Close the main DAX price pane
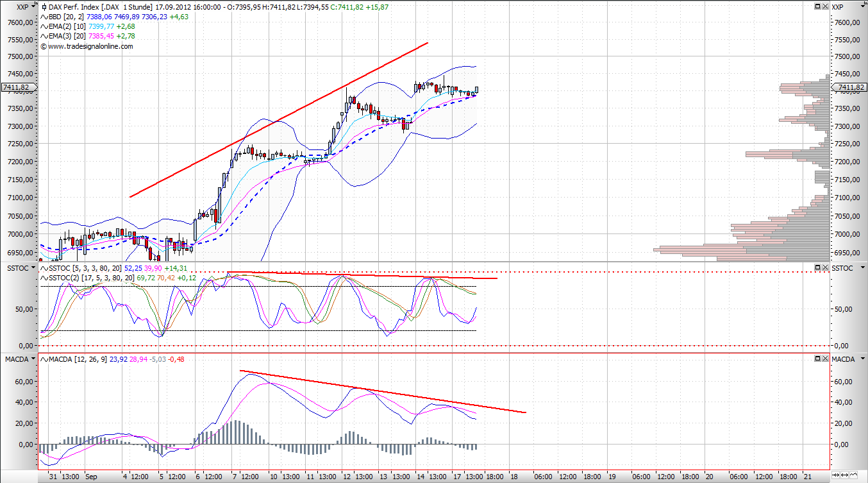This screenshot has height=483, width=868. point(826,6)
